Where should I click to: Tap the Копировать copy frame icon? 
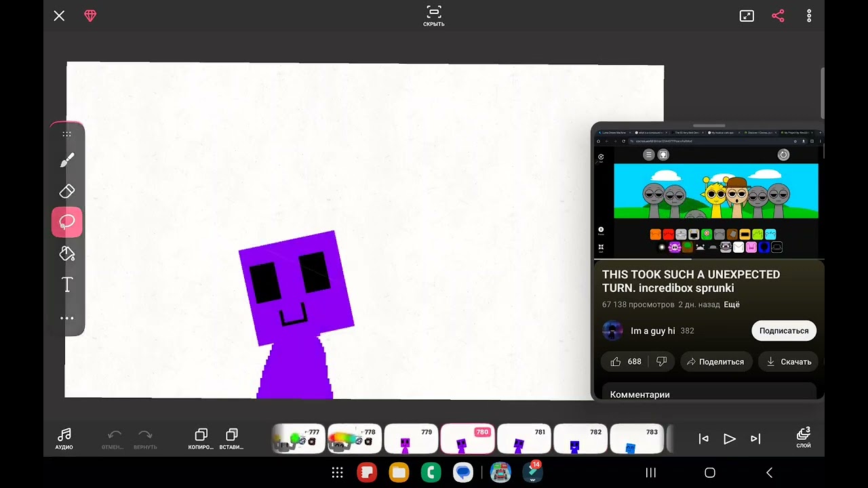[x=201, y=439]
